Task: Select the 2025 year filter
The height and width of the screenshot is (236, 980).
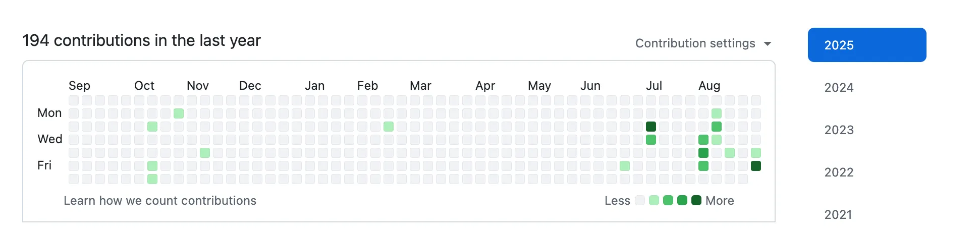Action: click(866, 45)
